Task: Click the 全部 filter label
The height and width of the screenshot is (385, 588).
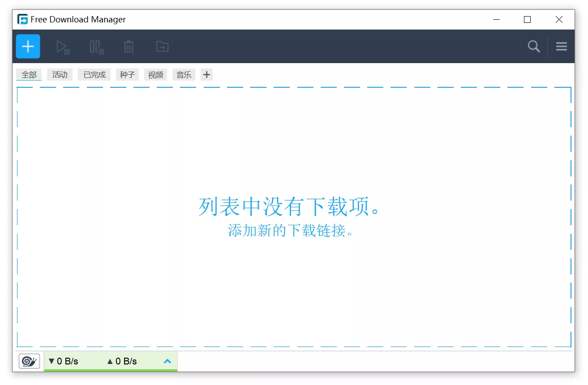Action: [x=29, y=74]
